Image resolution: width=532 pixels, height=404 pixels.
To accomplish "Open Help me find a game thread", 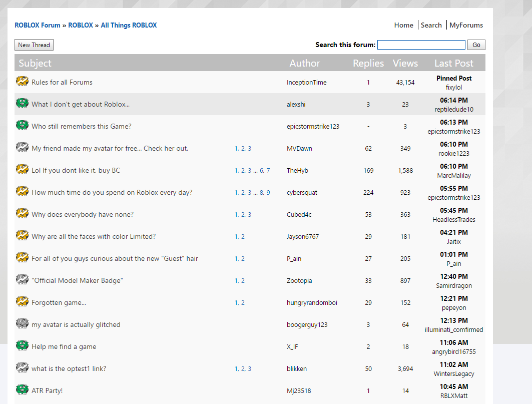I will 64,346.
